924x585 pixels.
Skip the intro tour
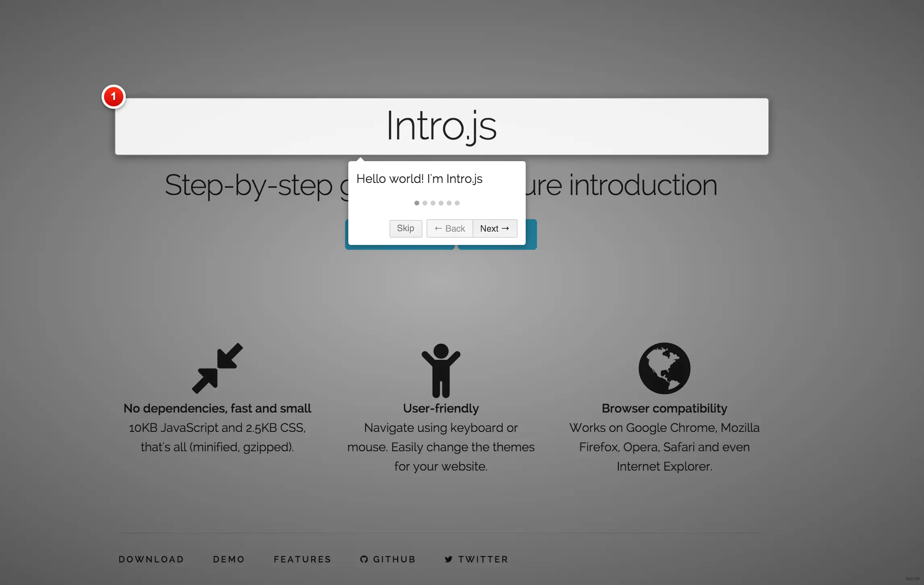click(406, 228)
